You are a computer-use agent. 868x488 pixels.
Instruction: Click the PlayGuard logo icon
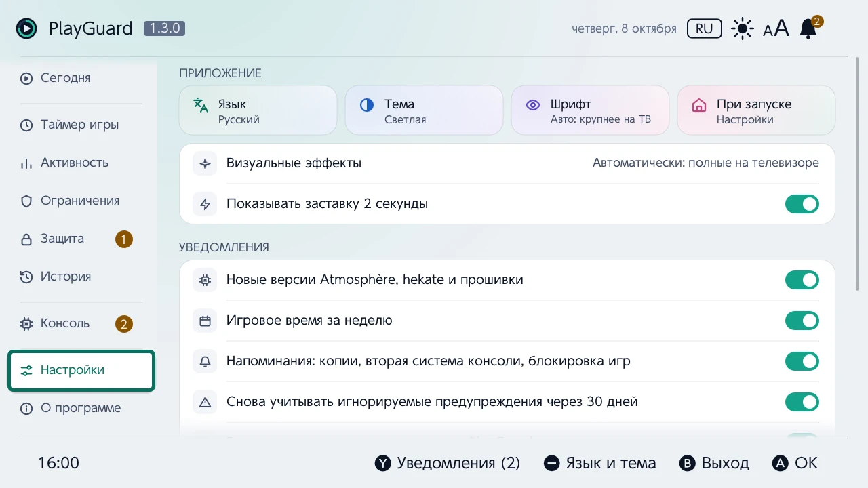click(26, 28)
